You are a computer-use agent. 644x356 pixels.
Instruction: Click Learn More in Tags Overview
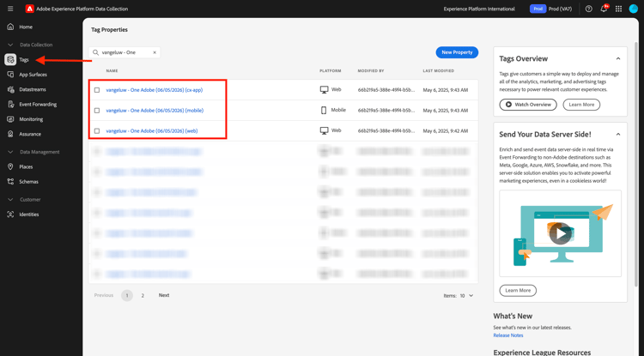click(x=581, y=105)
